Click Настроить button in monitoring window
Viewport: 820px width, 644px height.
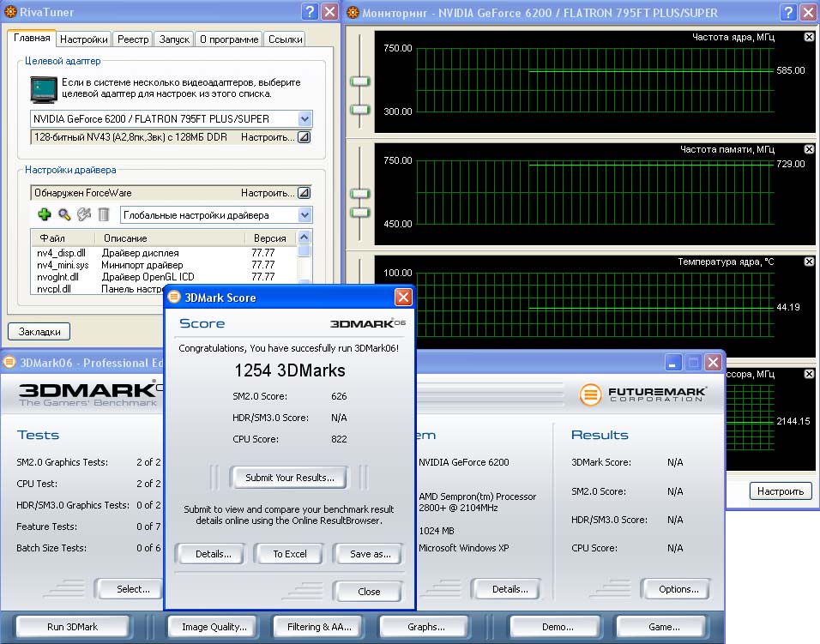pyautogui.click(x=781, y=491)
